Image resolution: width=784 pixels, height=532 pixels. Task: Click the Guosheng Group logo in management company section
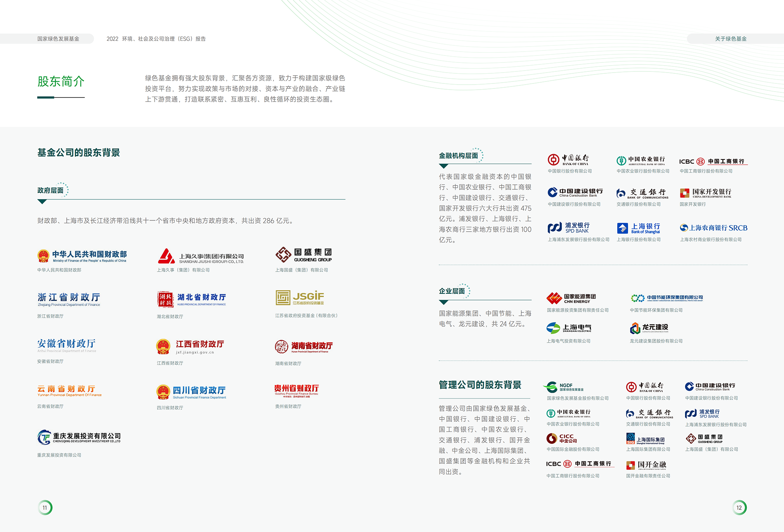704,438
